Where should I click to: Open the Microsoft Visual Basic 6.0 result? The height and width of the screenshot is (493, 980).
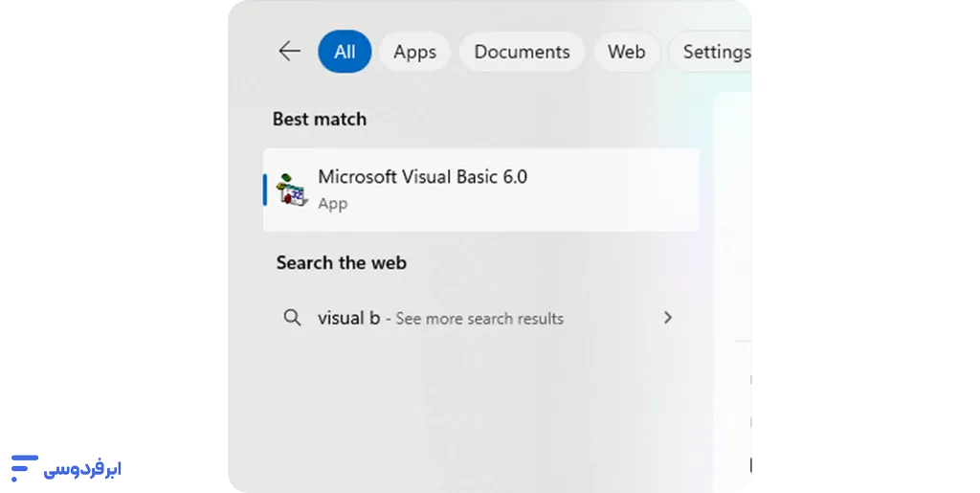480,190
